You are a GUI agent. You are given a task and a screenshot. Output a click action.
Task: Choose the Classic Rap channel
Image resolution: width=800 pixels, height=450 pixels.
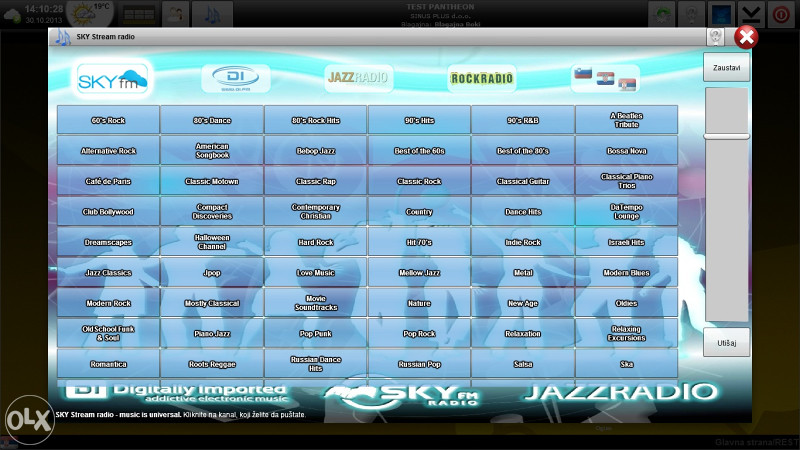[x=315, y=181]
